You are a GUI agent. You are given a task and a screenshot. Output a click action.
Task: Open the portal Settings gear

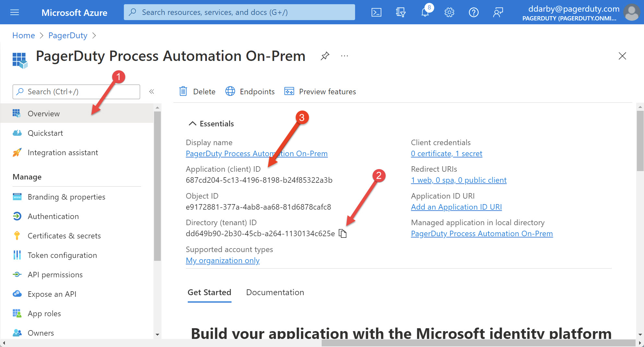(449, 12)
